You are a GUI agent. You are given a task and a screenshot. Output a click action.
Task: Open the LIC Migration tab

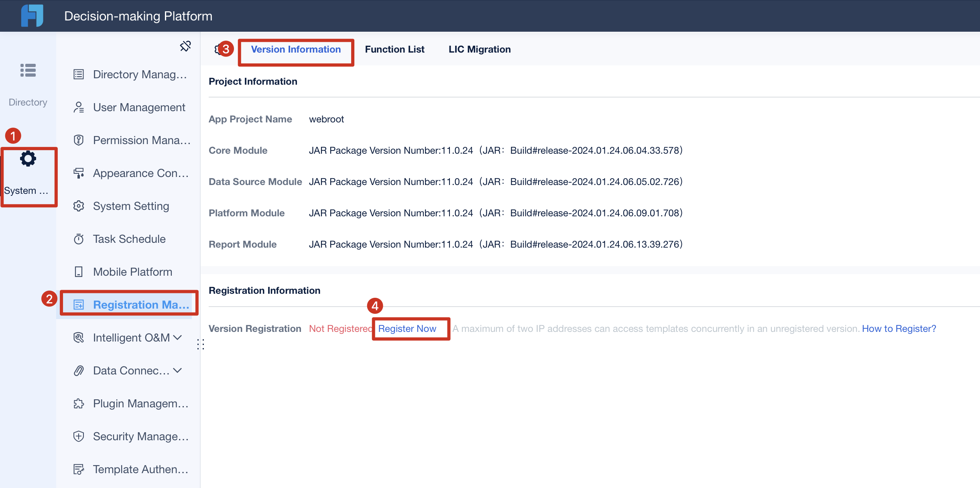click(x=479, y=49)
